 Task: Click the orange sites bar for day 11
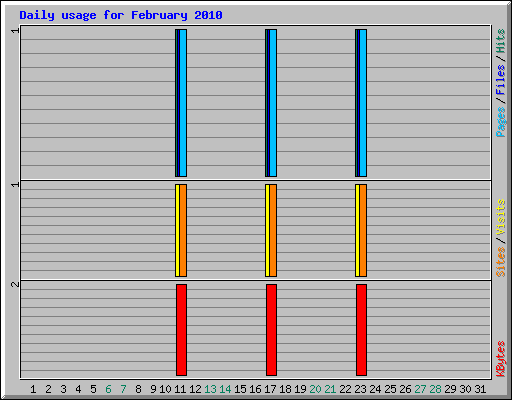[183, 230]
